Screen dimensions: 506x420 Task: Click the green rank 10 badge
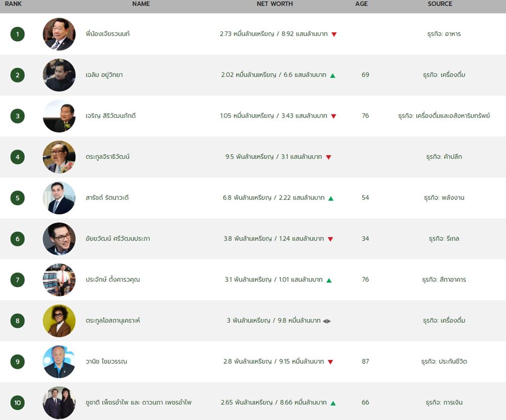click(x=17, y=403)
